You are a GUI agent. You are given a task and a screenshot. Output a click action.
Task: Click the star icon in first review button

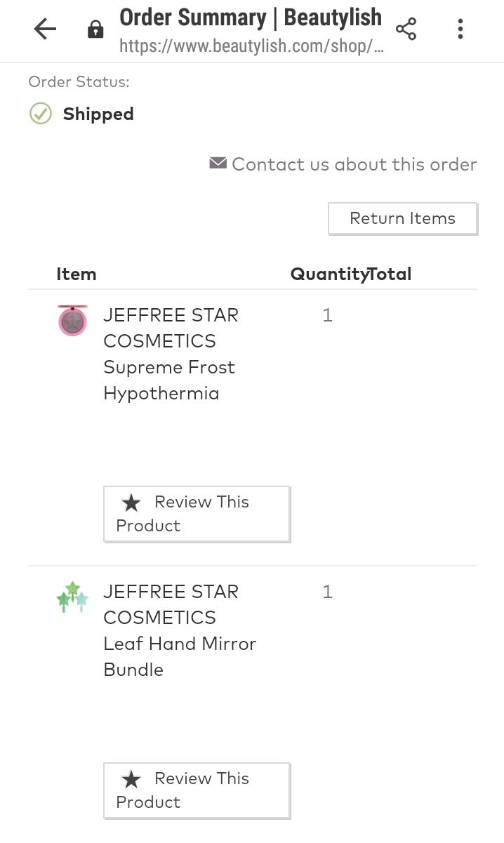point(131,503)
